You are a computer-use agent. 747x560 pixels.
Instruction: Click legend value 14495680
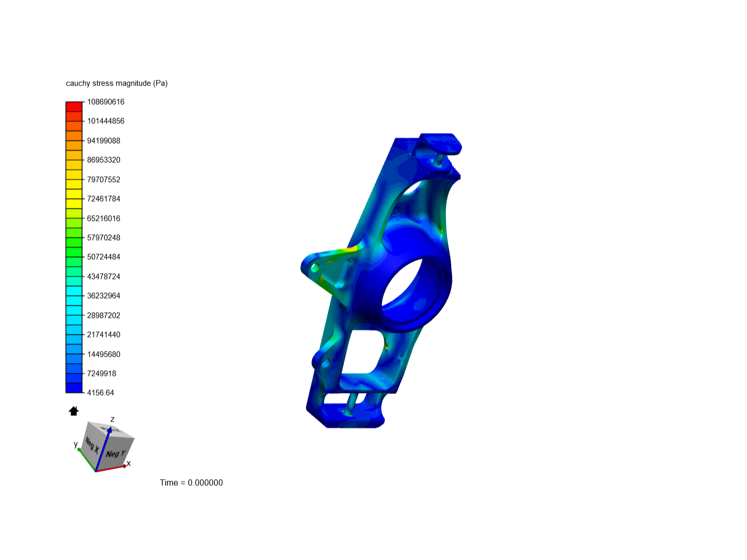pos(104,355)
